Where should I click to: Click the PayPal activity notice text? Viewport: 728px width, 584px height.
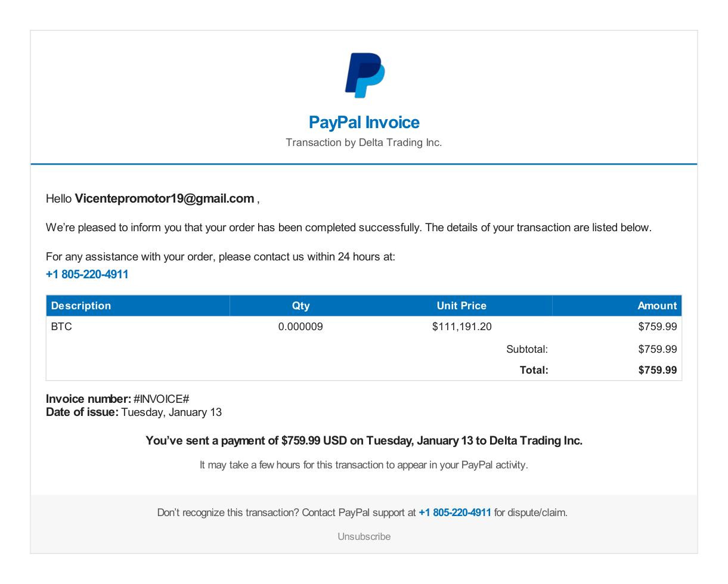coord(364,465)
